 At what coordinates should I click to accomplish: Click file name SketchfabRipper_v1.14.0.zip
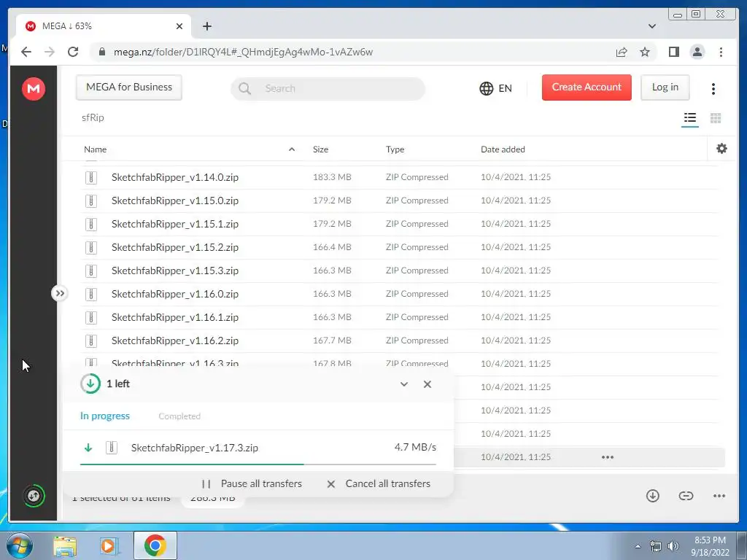point(175,177)
